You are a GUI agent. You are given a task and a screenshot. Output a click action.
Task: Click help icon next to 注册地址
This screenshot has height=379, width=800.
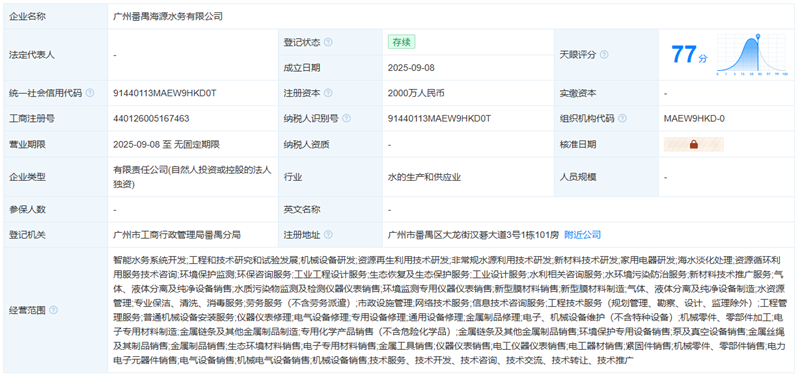coord(328,235)
